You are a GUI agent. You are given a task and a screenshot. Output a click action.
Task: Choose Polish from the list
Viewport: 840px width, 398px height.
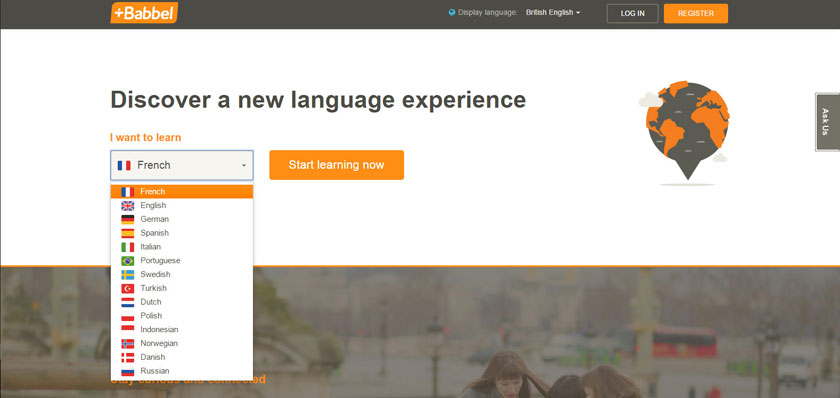[151, 316]
